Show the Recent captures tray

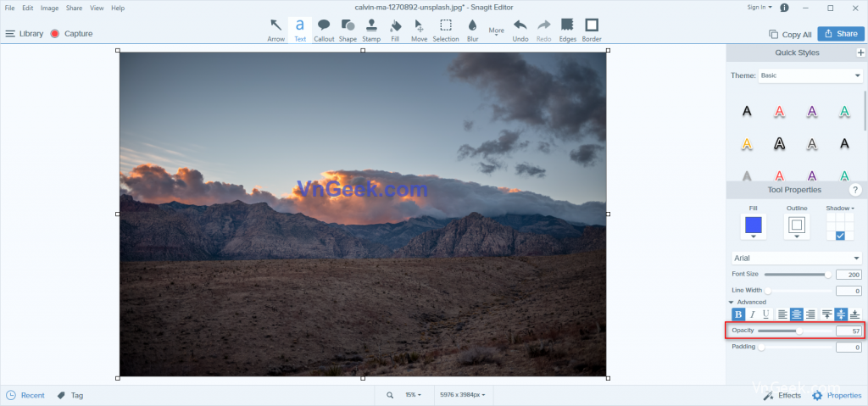[x=25, y=396]
